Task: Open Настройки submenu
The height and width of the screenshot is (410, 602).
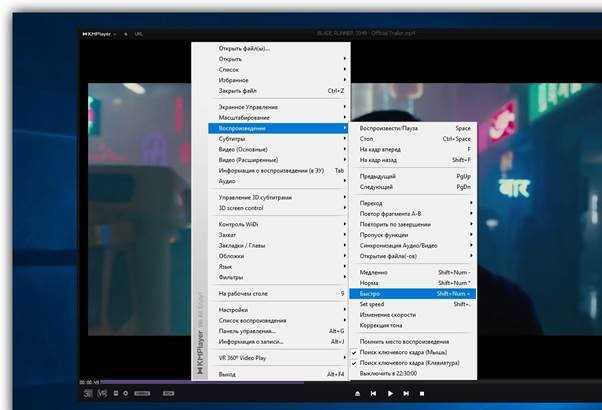Action: tap(278, 310)
